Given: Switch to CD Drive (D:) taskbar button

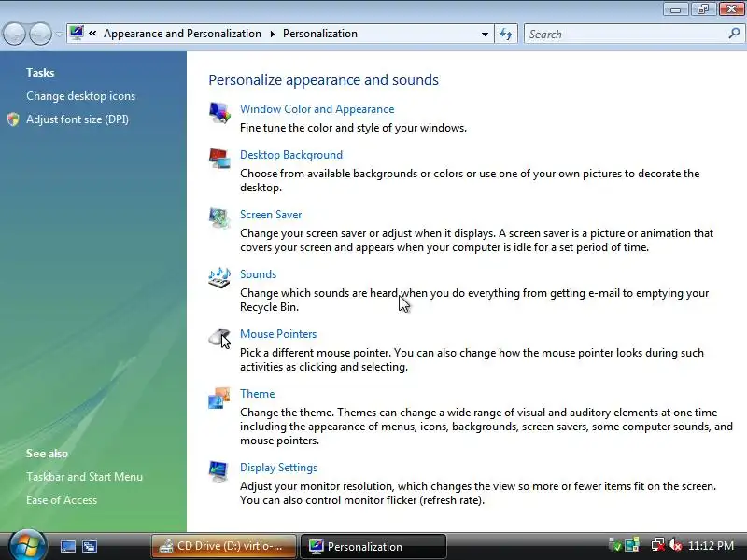Looking at the screenshot, I should (x=223, y=546).
